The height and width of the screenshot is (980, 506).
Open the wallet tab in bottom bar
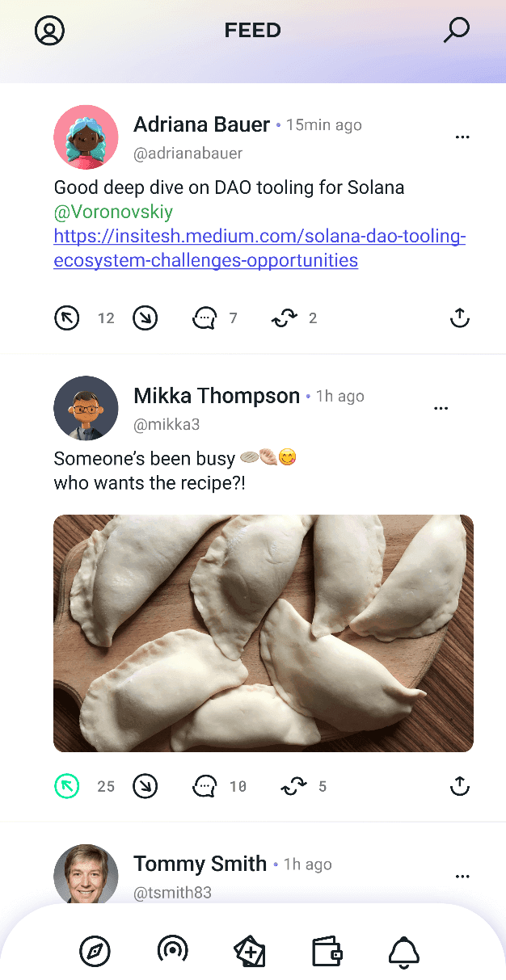pos(327,952)
